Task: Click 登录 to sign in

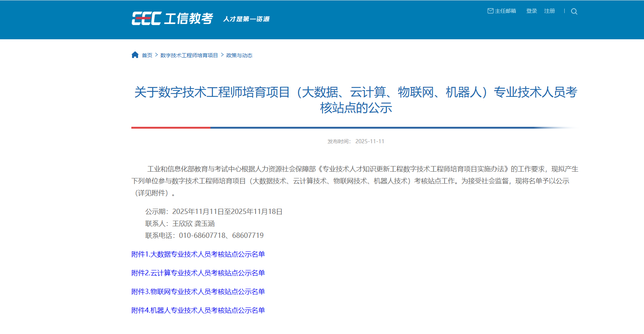Action: tap(531, 11)
